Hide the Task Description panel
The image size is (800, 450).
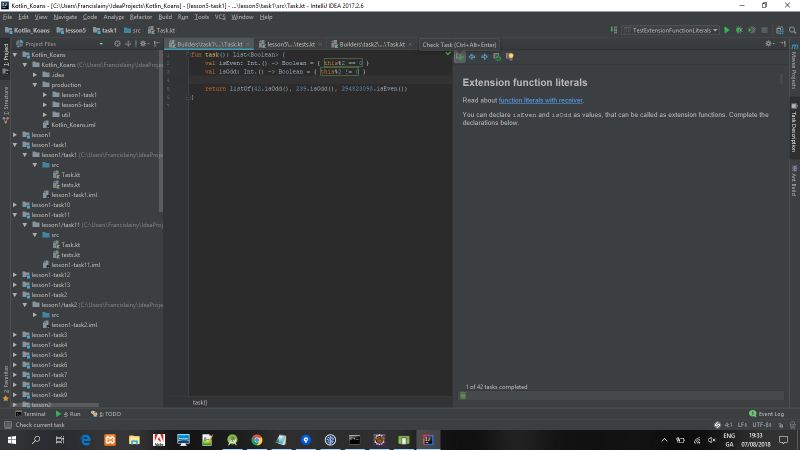pyautogui.click(x=783, y=44)
